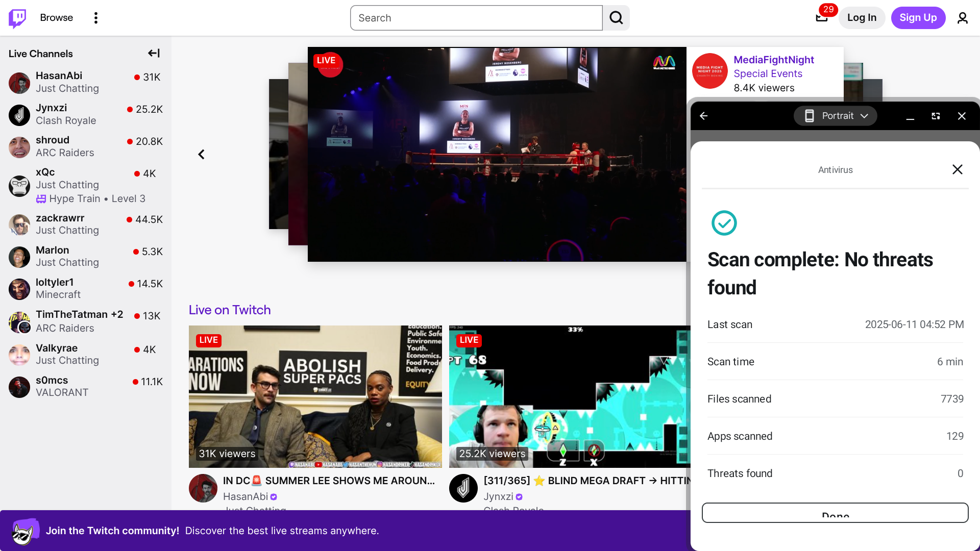Screen dimensions: 980x551
Task: Click the Live Channels sidebar heading
Action: pos(41,54)
